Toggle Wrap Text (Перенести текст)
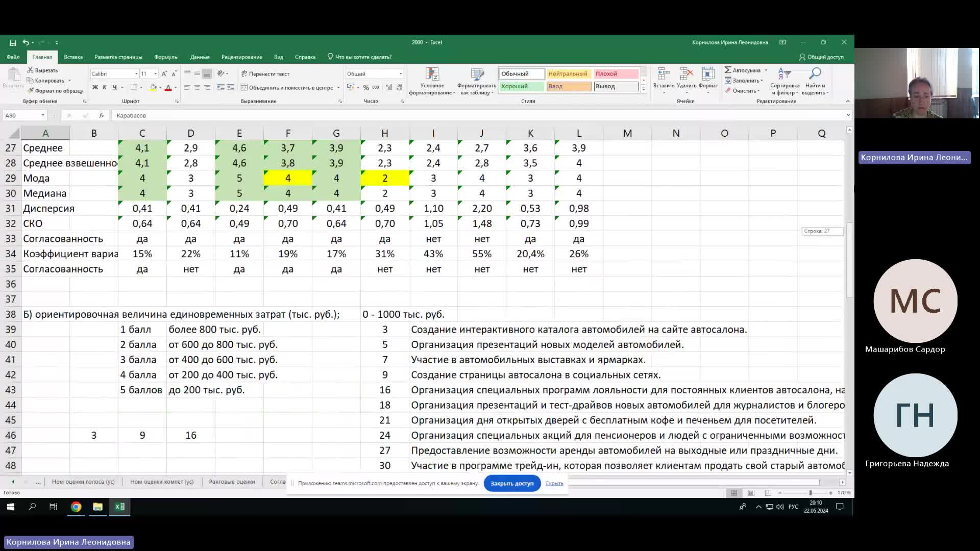 tap(265, 74)
